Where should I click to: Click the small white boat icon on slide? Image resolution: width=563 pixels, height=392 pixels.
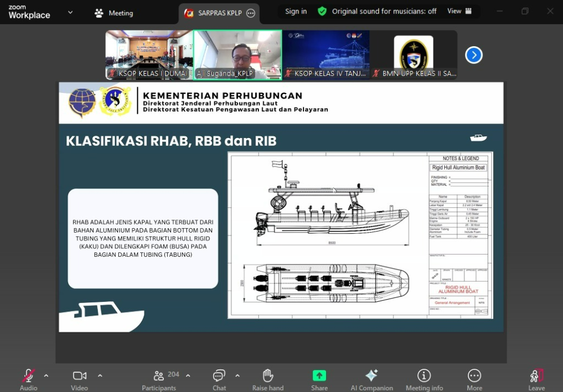click(478, 137)
